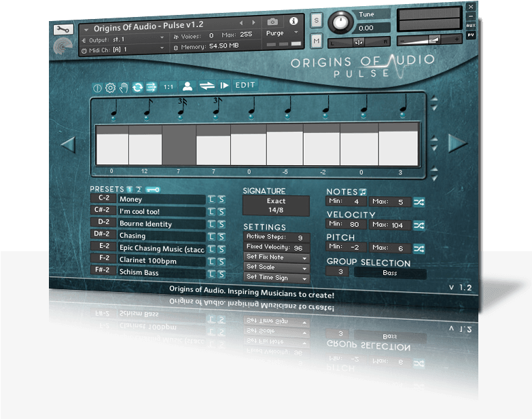
Task: Select presets bank 1
Action: [130, 189]
